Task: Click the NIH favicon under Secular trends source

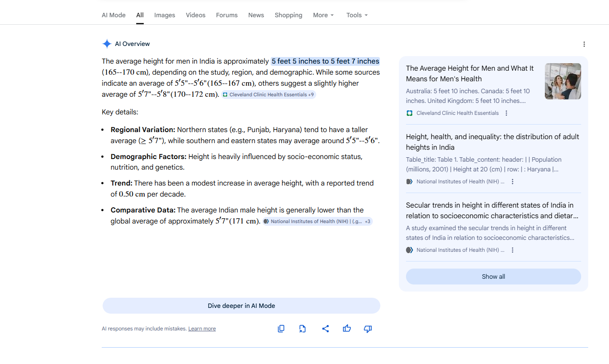Action: coord(410,250)
